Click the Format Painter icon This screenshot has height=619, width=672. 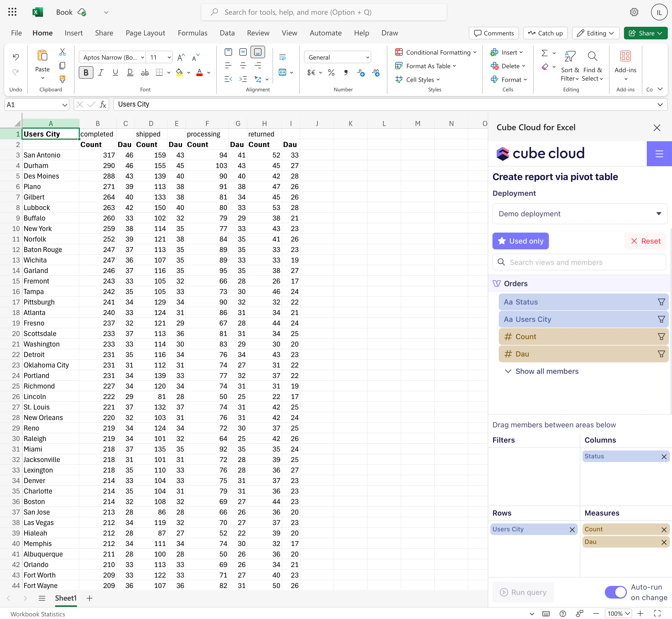(62, 79)
